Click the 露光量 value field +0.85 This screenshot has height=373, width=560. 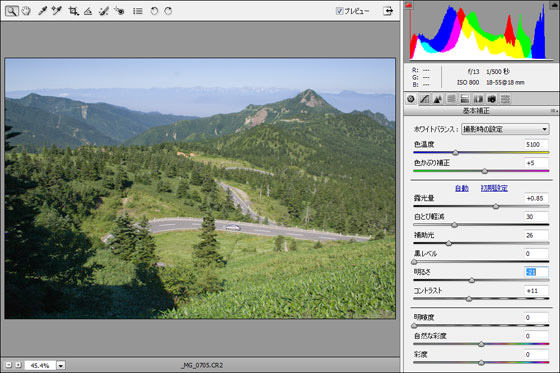pyautogui.click(x=536, y=198)
